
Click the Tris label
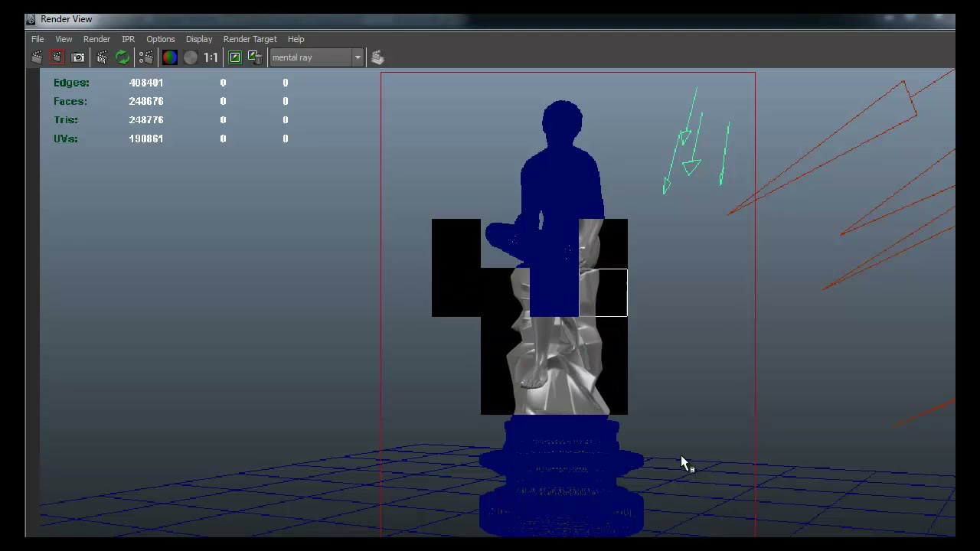(x=66, y=120)
